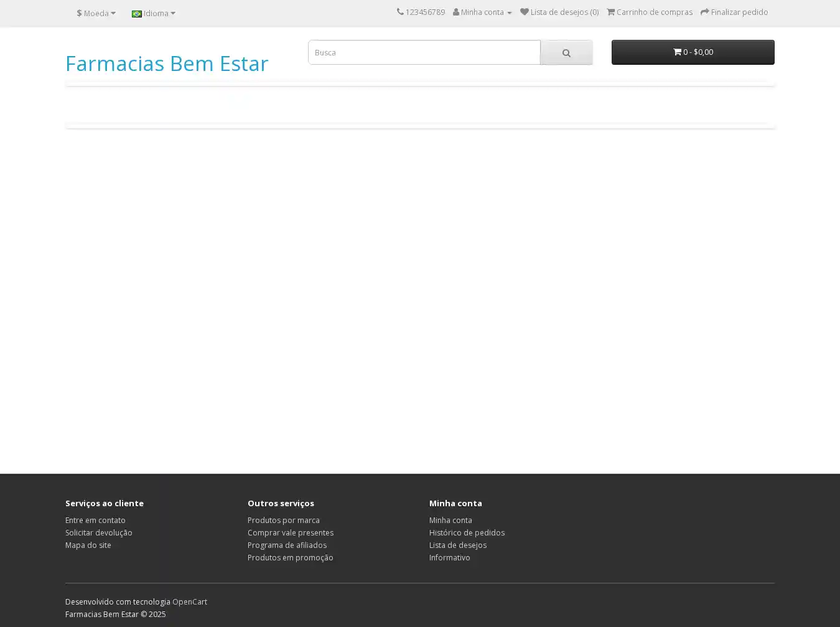This screenshot has height=627, width=840.
Task: Type in the Busca search field
Action: 424,52
